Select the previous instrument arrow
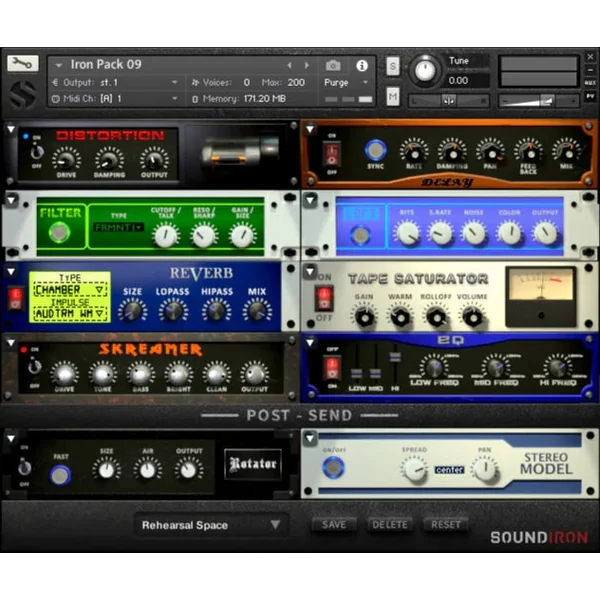This screenshot has height=600, width=600. [290, 66]
